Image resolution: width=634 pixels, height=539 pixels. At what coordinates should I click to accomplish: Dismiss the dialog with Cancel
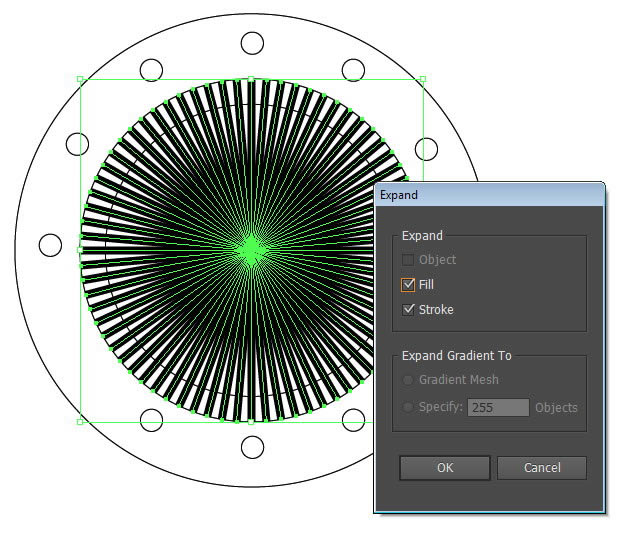tap(542, 468)
